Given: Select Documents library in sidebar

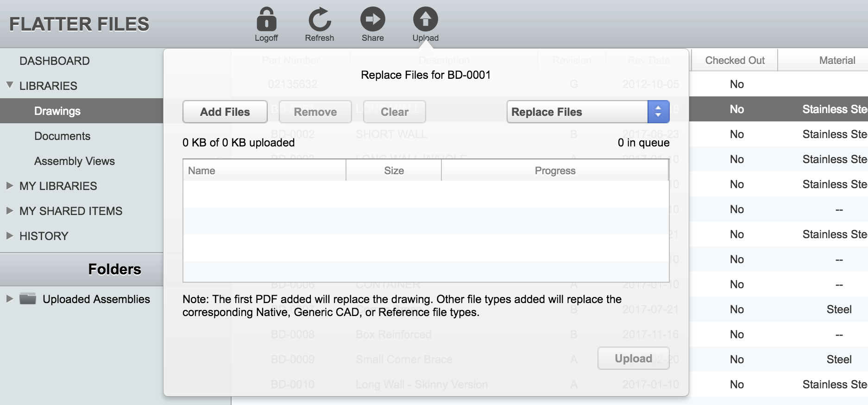Looking at the screenshot, I should (x=62, y=136).
